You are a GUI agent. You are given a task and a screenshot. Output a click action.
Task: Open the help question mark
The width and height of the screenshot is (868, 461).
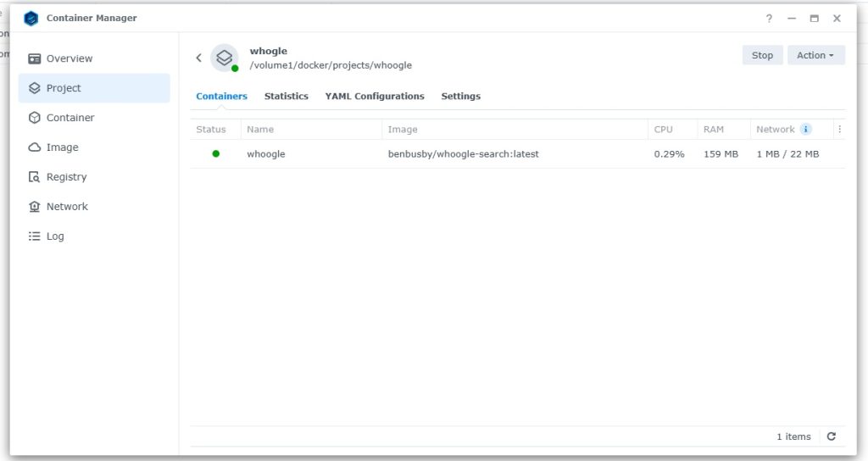click(769, 19)
